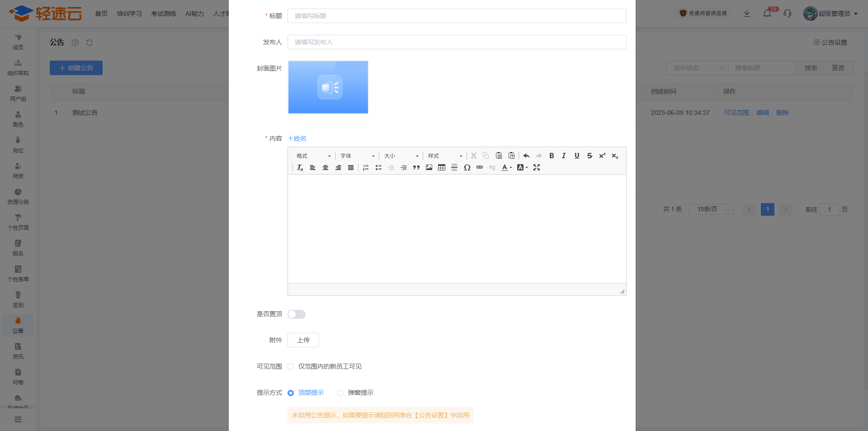
Task: Go to 资讯 in the sidebar
Action: pos(18,351)
